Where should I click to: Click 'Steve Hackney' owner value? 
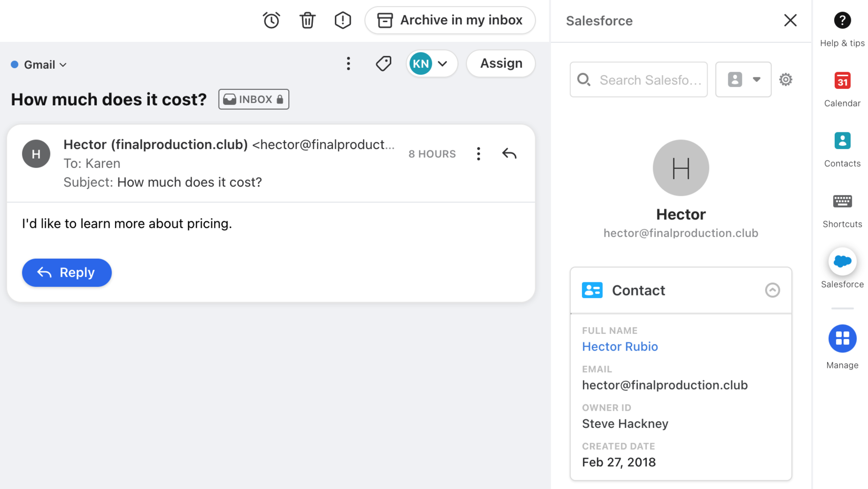pos(625,424)
